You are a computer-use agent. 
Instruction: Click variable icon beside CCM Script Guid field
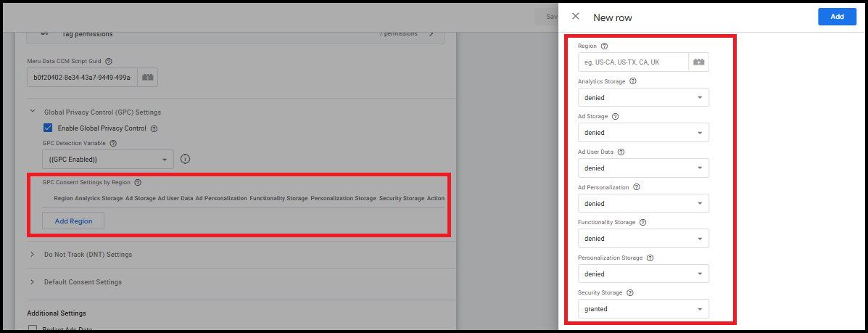point(147,77)
